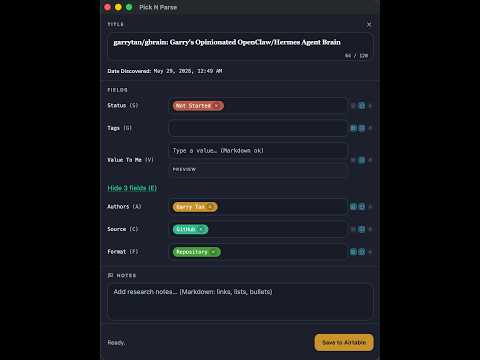This screenshot has width=480, height=360.
Task: Click leftmost small icon beside Status field
Action: tap(353, 106)
